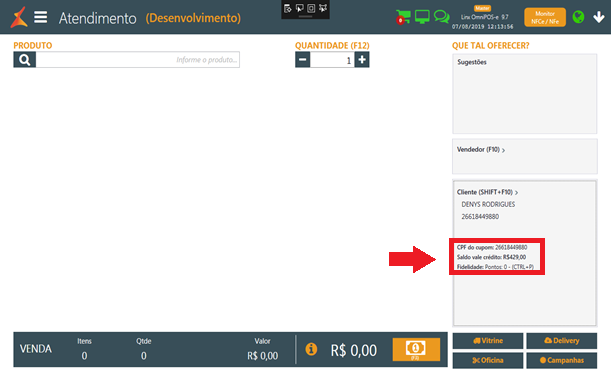The height and width of the screenshot is (377, 611).
Task: Click the white down arrow icon
Action: pyautogui.click(x=599, y=17)
